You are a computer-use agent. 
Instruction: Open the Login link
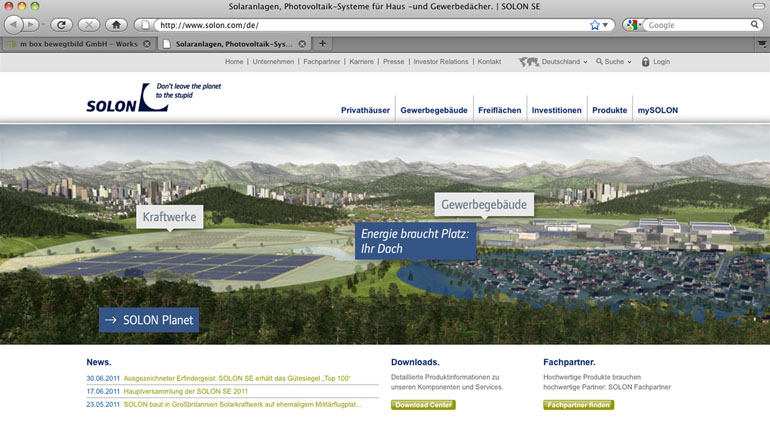coord(661,62)
